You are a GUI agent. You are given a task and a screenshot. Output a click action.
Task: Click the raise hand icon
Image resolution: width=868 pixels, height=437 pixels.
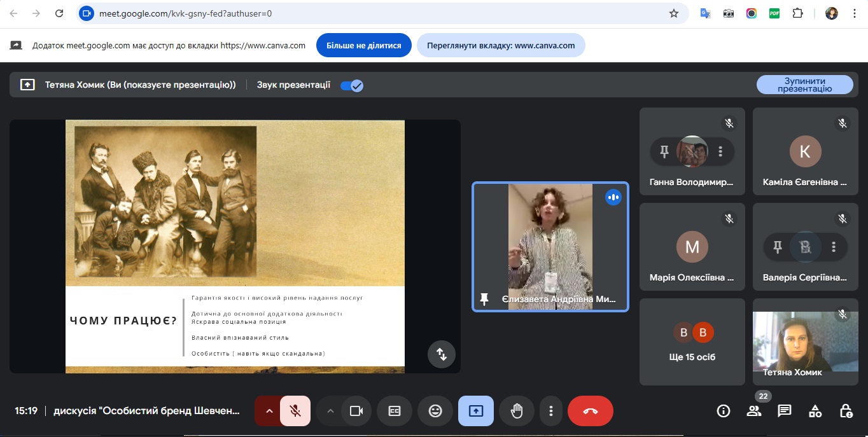tap(516, 411)
